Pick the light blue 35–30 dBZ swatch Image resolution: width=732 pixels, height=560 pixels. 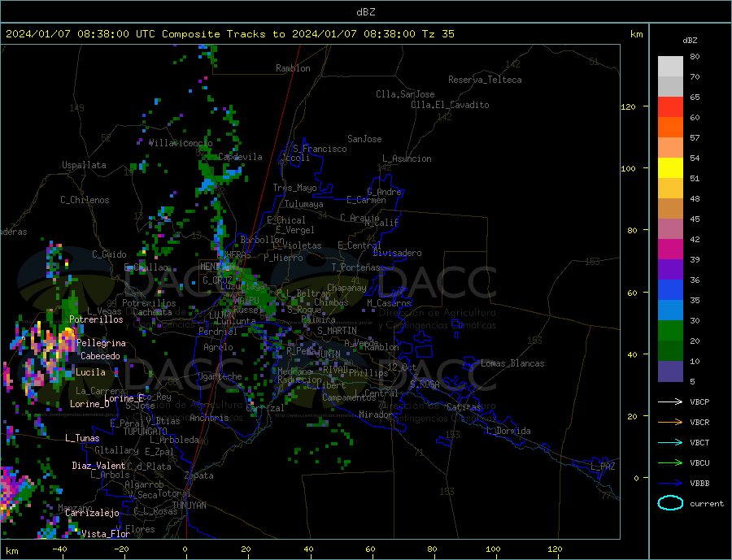pos(670,310)
